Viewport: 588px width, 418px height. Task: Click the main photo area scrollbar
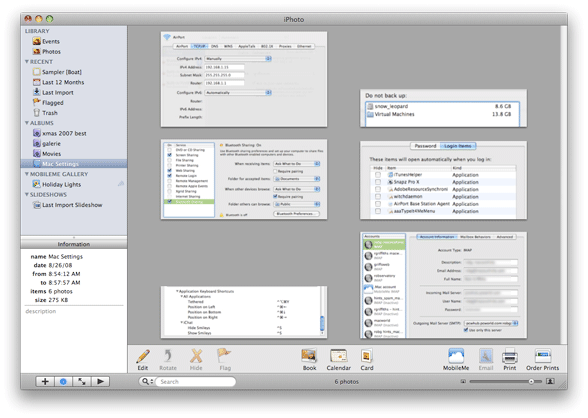pos(564,185)
